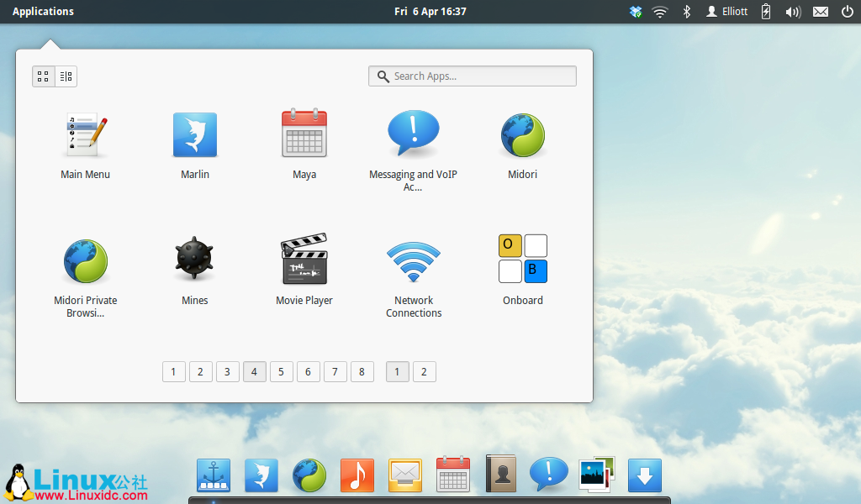Open Midori browser from the dock

click(x=309, y=475)
